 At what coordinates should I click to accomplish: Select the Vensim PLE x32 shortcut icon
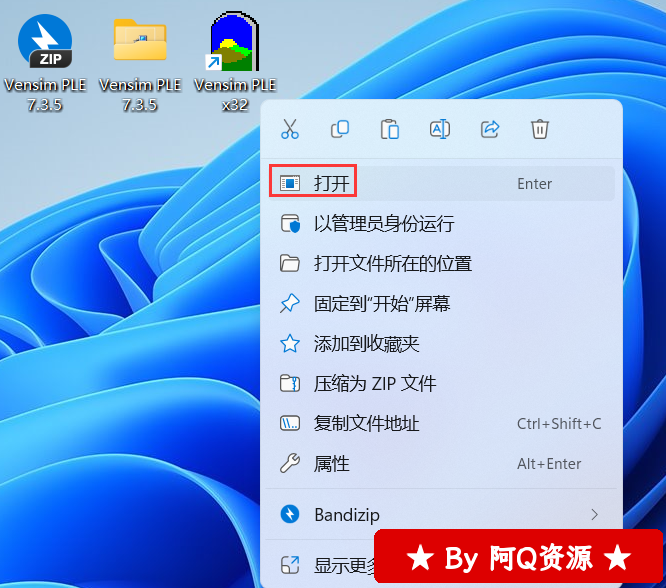[234, 42]
